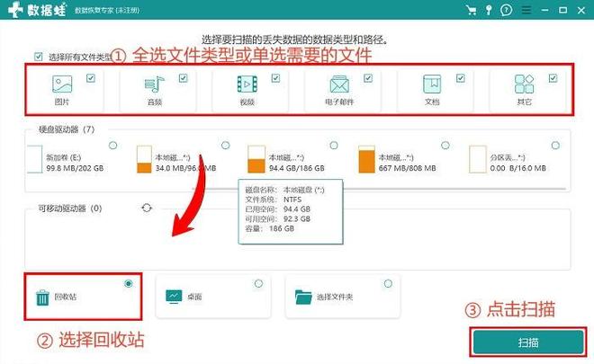594x364 pixels.
Task: Select the 图片 pictures file type icon
Action: (62, 84)
